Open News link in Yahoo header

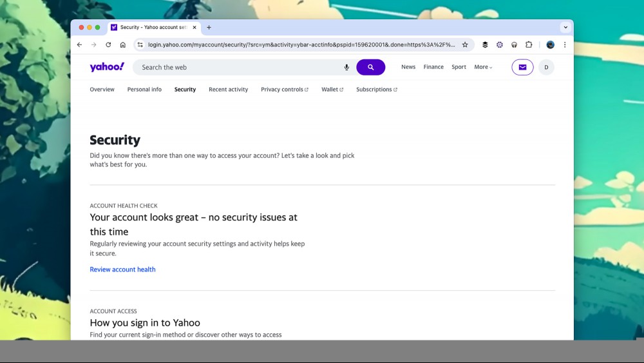coord(408,67)
